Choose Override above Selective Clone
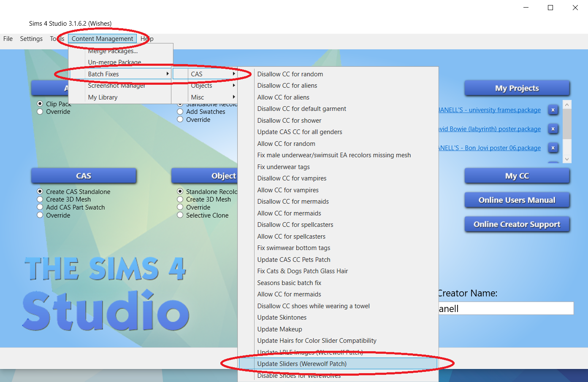Image resolution: width=588 pixels, height=382 pixels. 180,207
